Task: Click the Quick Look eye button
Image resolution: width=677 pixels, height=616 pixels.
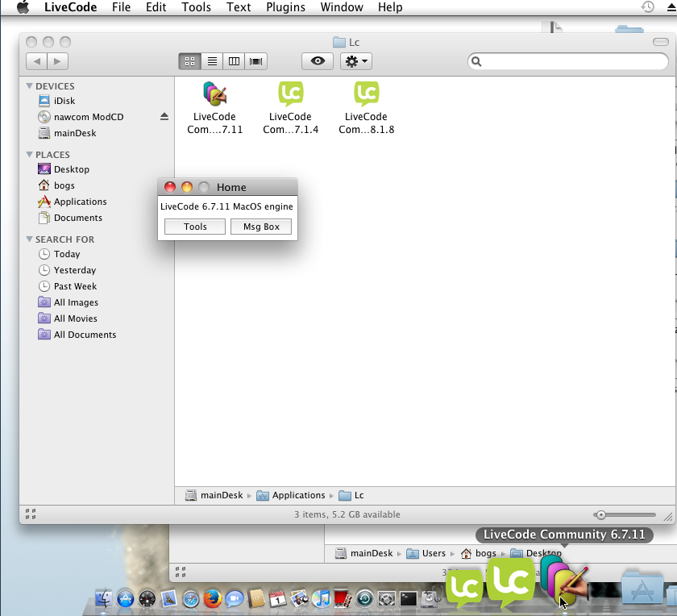Action: [x=318, y=61]
